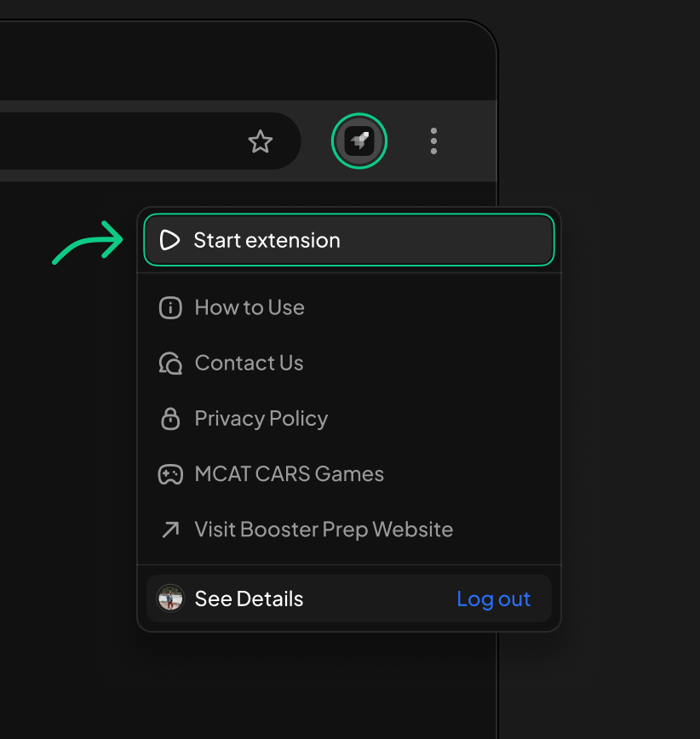Log out using the blue link
Screen dimensions: 700x739
point(494,599)
